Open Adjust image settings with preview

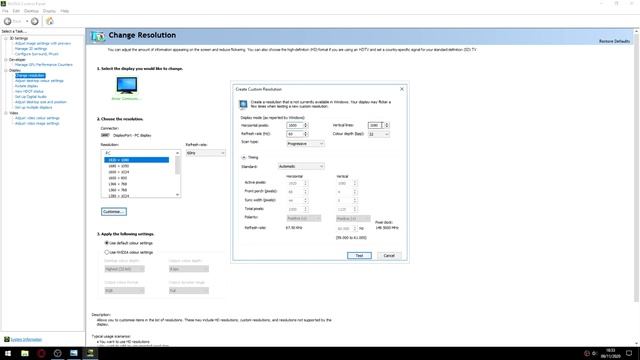coord(43,43)
